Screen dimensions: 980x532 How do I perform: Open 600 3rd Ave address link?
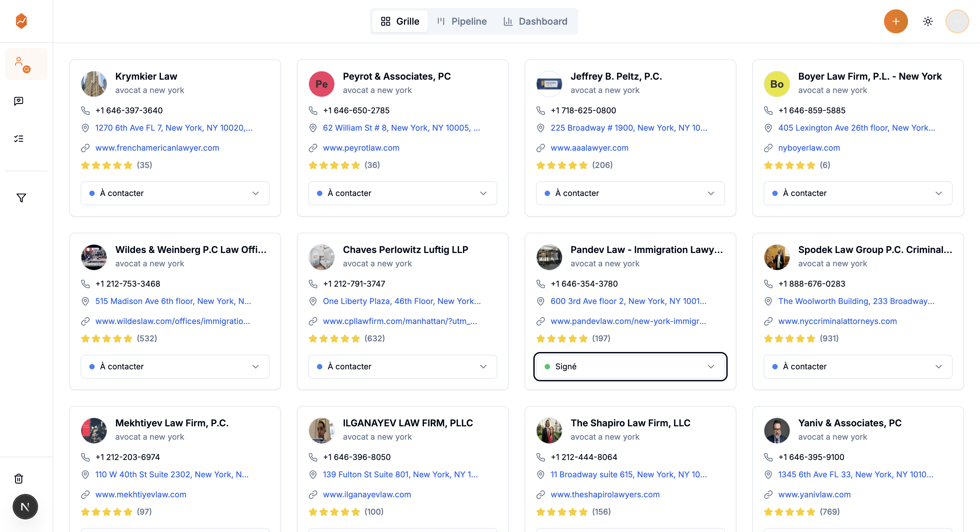628,301
